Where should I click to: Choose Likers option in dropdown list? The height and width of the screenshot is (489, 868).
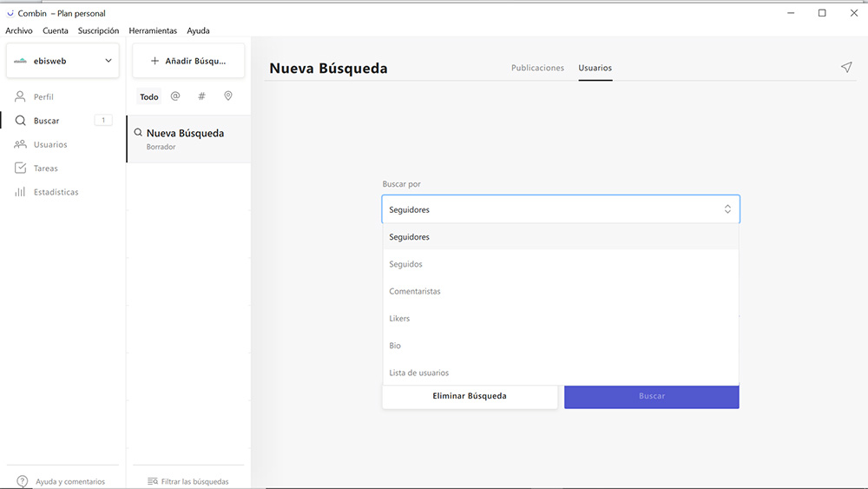click(561, 319)
